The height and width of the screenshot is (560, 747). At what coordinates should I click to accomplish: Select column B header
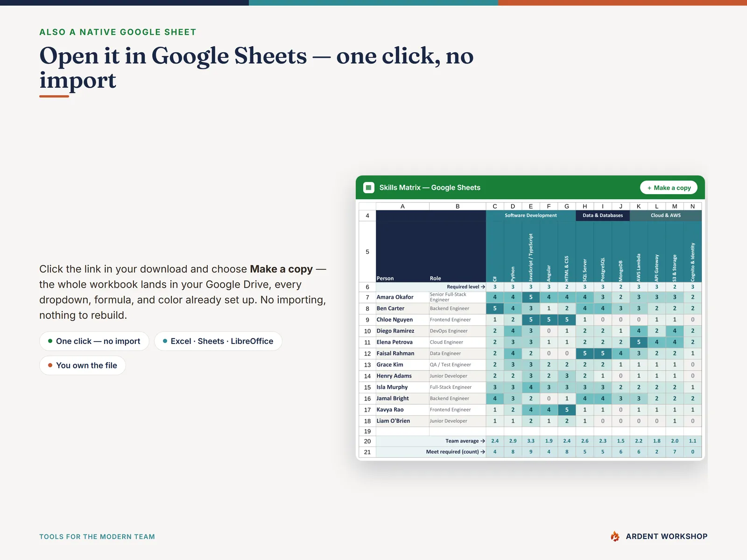pyautogui.click(x=458, y=206)
